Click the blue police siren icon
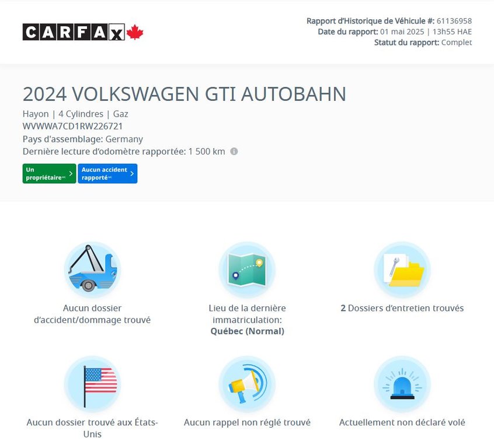 (402, 384)
